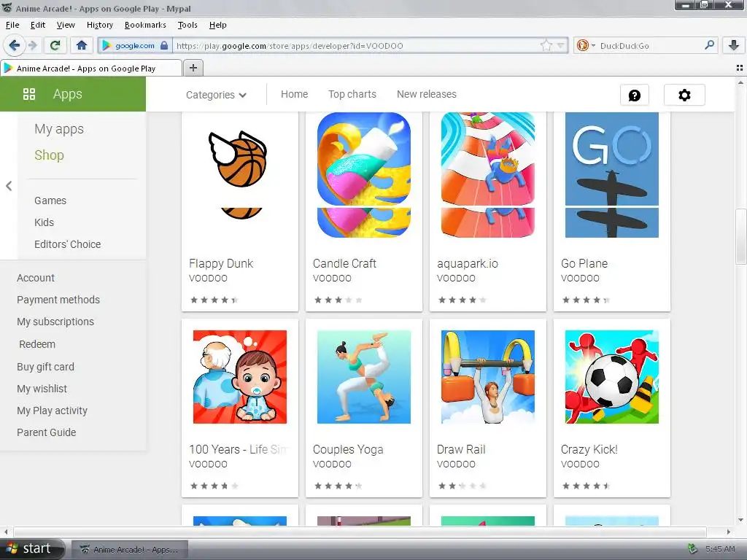Click the search magnifier icon

coord(709,45)
